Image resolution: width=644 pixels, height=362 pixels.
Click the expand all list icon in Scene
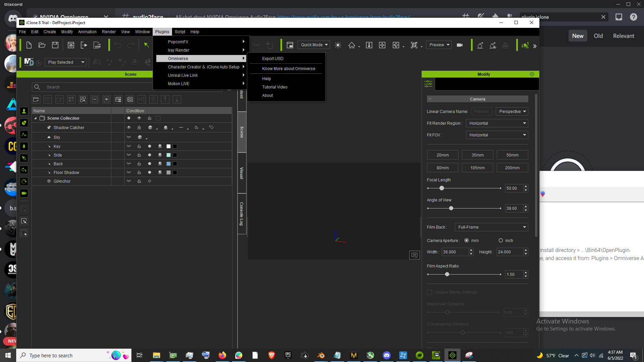pos(130,99)
